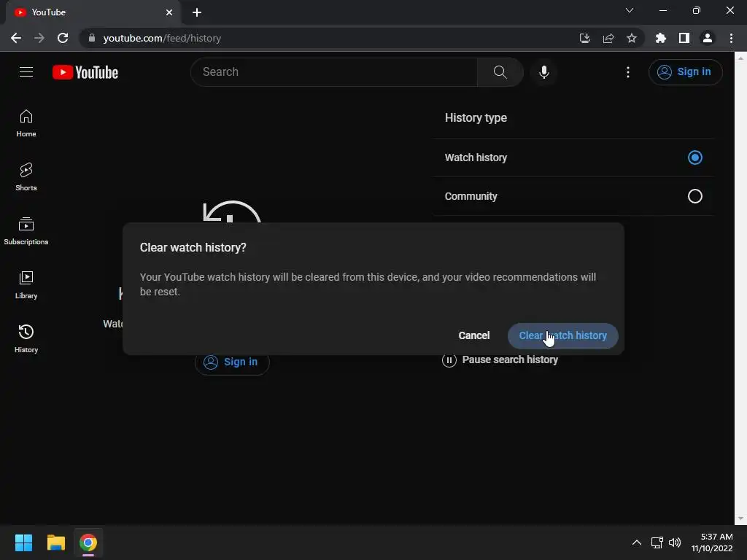Start voice search with microphone icon
This screenshot has height=560, width=747.
pyautogui.click(x=543, y=72)
